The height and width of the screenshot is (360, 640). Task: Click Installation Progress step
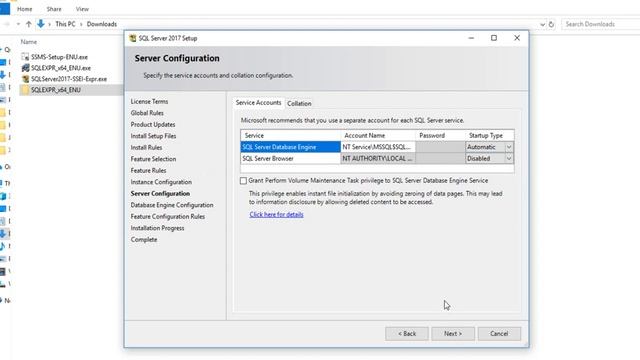click(x=157, y=228)
